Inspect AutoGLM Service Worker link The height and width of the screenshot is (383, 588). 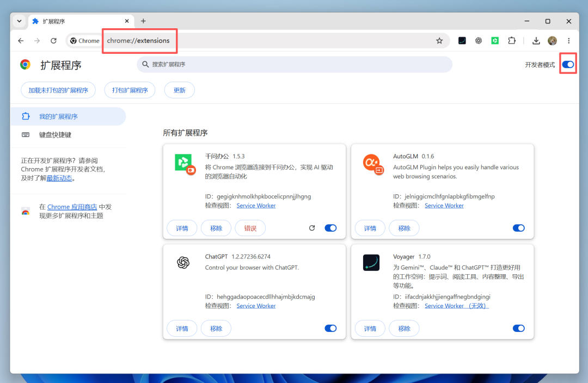click(x=444, y=205)
